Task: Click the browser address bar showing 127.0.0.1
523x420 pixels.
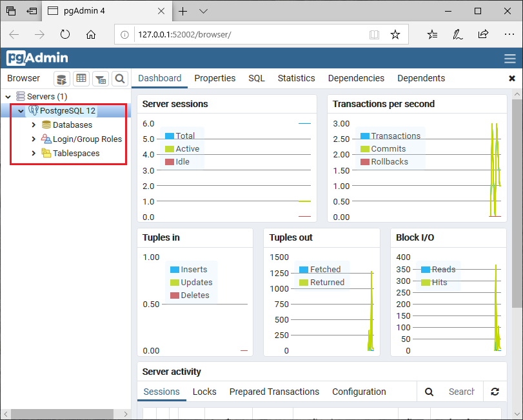Action: tap(193, 37)
